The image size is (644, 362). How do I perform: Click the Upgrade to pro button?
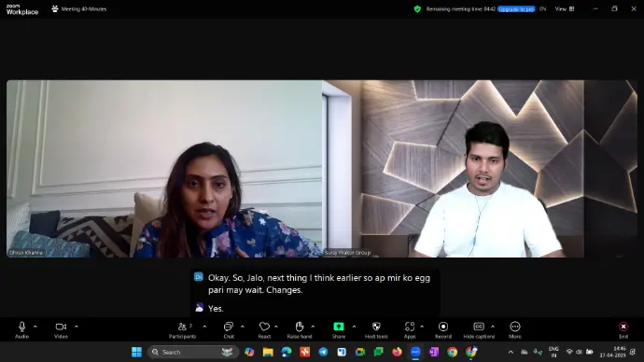point(516,9)
